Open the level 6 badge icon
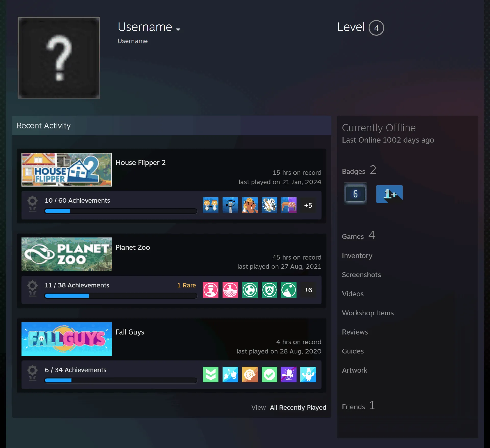 pos(355,194)
